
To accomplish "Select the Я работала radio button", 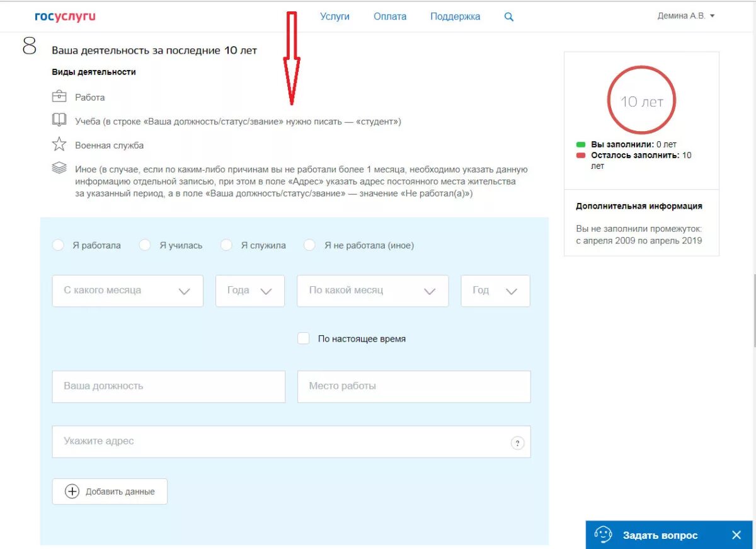I will [58, 245].
